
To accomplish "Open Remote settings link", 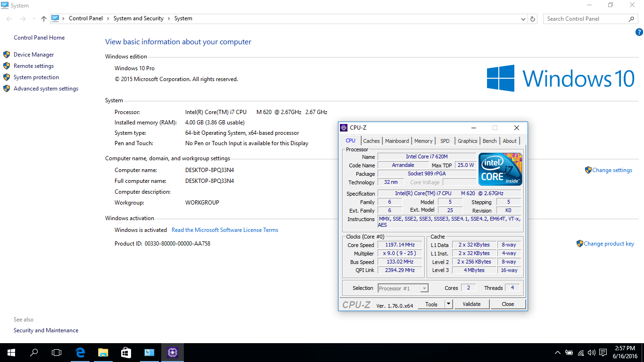I will click(34, 66).
